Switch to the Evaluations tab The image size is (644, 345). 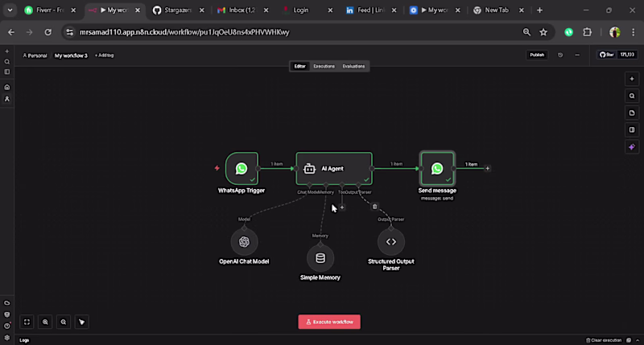[353, 66]
